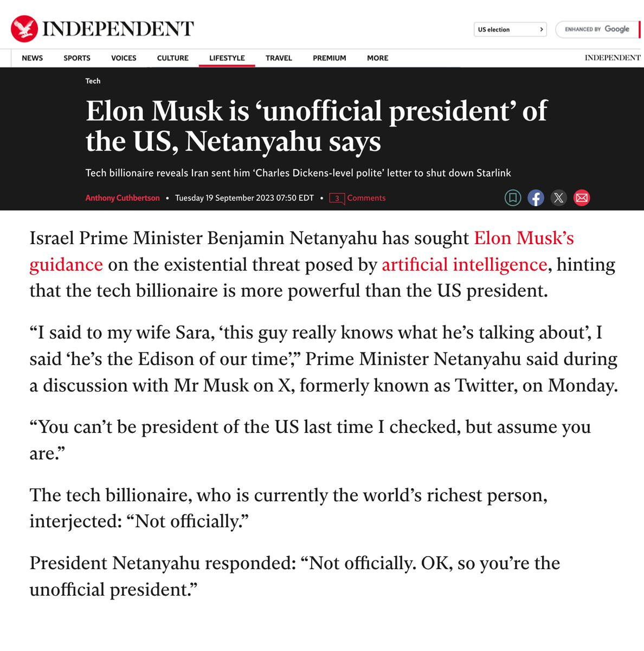
Task: Open the comments count bubble
Action: click(337, 198)
